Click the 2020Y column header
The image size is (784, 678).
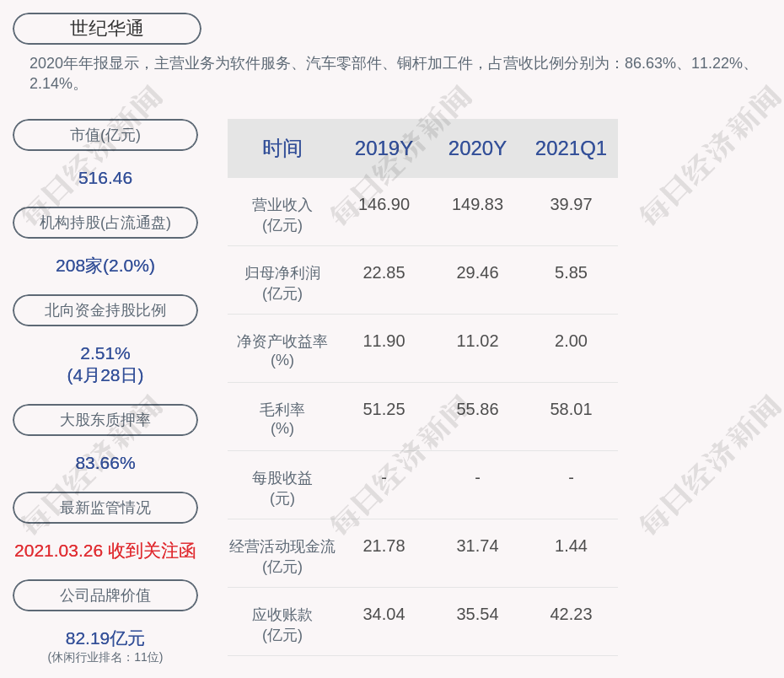tap(477, 148)
